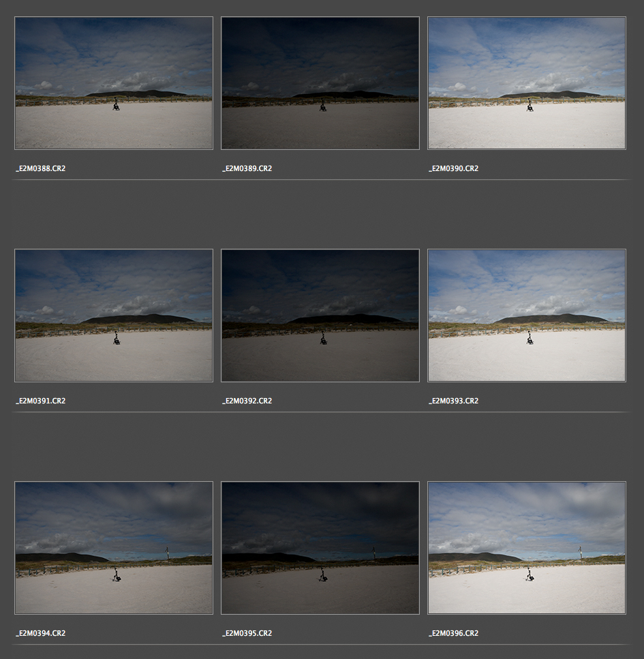Click the dark _E2M0395.CR2 thumbnail
The image size is (644, 659).
click(320, 548)
